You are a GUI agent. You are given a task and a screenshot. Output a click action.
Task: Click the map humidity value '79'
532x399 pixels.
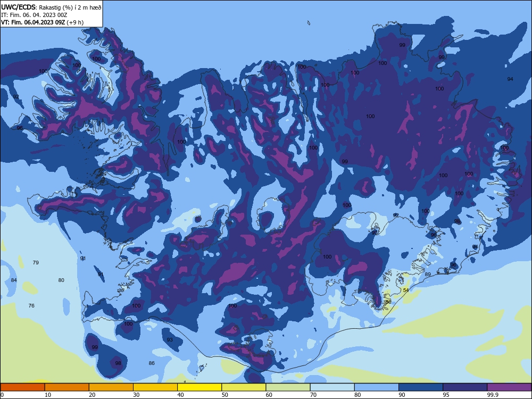[x=36, y=263]
